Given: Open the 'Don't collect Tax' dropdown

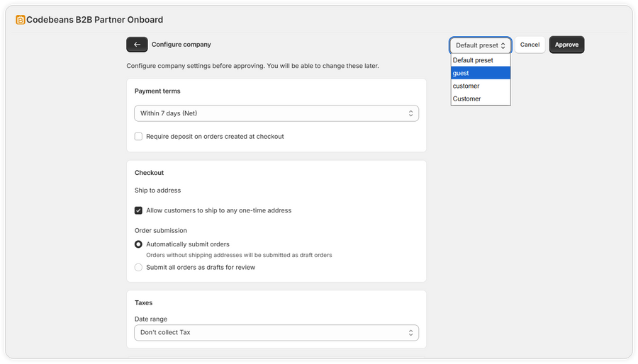Looking at the screenshot, I should [276, 332].
